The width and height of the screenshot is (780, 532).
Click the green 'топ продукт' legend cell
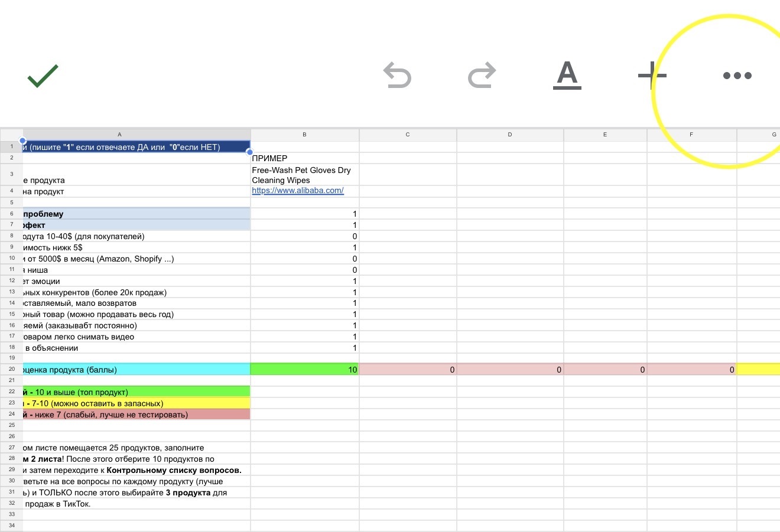136,391
